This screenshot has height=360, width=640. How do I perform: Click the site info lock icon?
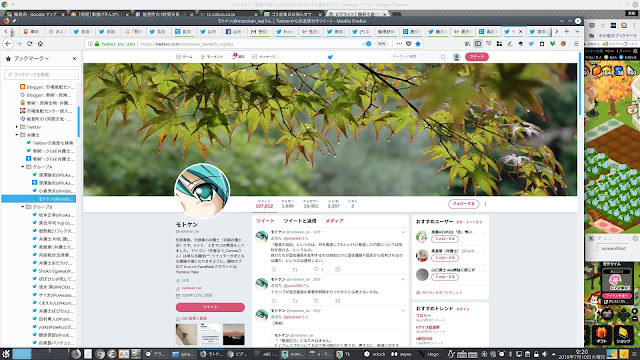[x=97, y=44]
